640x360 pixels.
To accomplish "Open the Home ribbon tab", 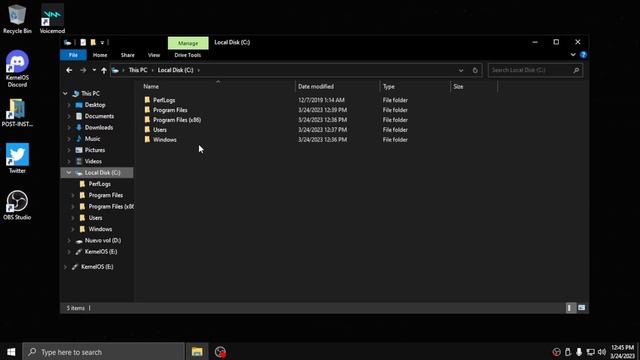I will [100, 55].
